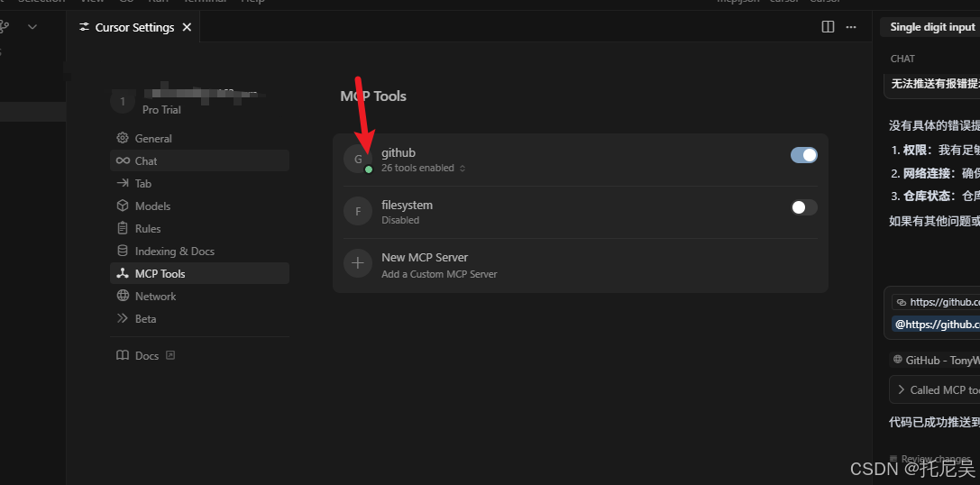Click the Rules clipboard icon

[123, 228]
